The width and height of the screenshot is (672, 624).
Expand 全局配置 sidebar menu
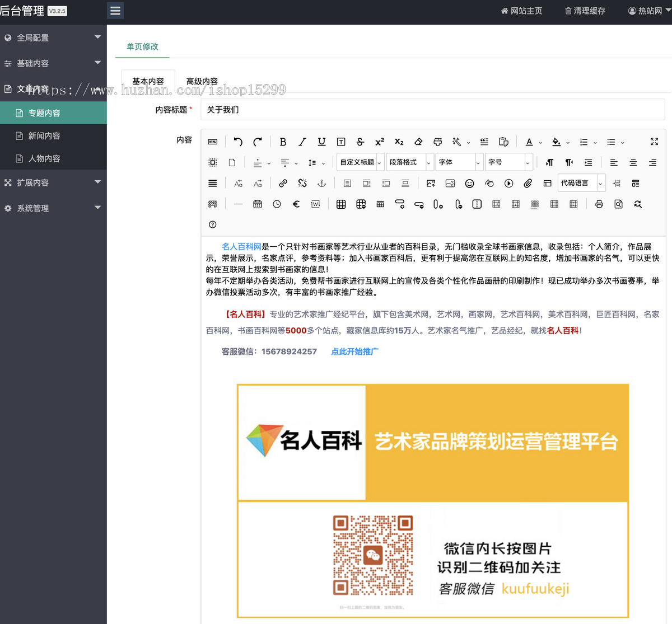pos(53,37)
